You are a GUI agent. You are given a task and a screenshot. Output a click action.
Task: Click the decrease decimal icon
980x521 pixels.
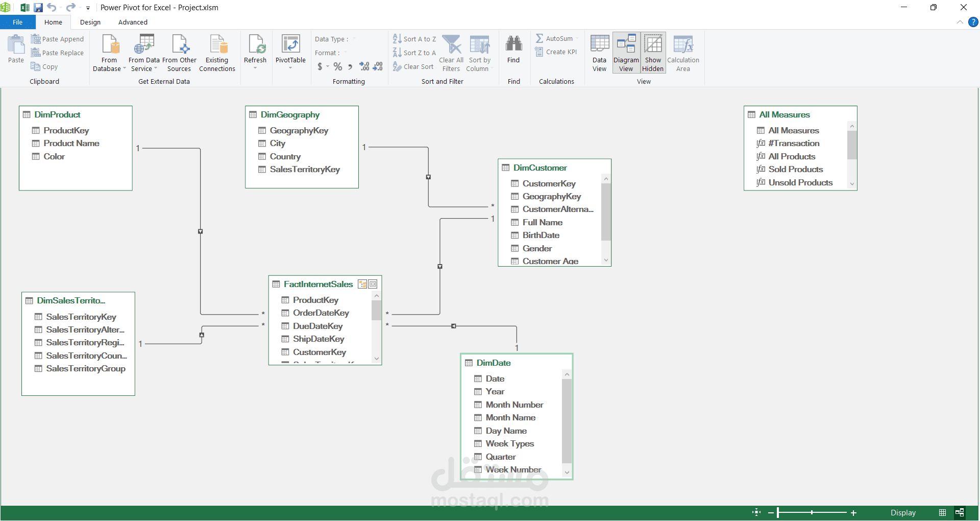(378, 66)
